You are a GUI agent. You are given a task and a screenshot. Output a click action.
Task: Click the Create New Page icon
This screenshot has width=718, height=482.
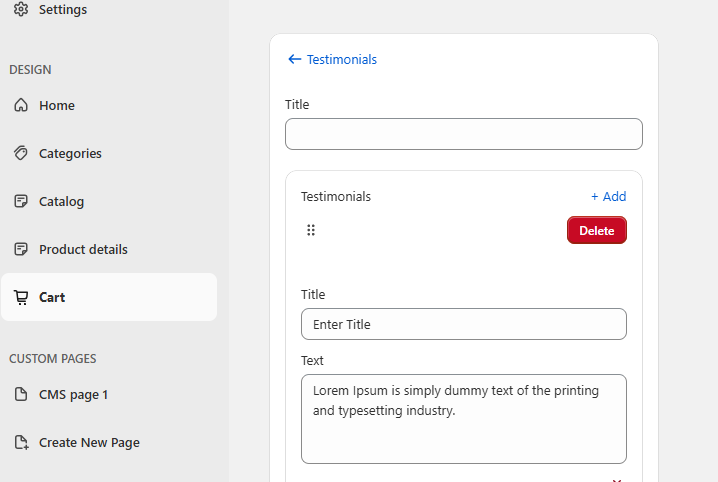(x=21, y=442)
